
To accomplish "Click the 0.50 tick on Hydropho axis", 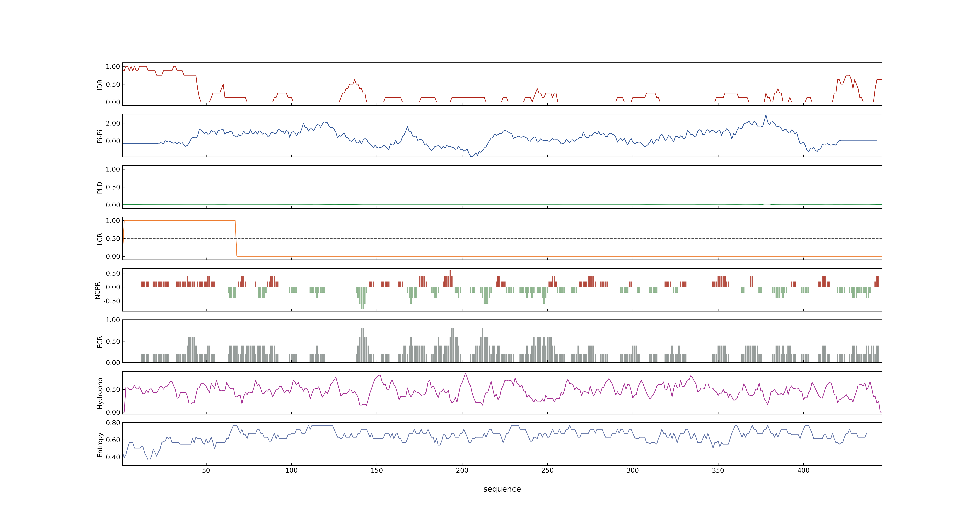I will coord(113,389).
